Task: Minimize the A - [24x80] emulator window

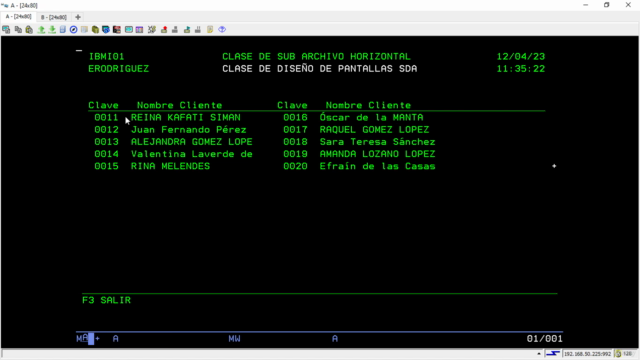Action: pyautogui.click(x=586, y=5)
